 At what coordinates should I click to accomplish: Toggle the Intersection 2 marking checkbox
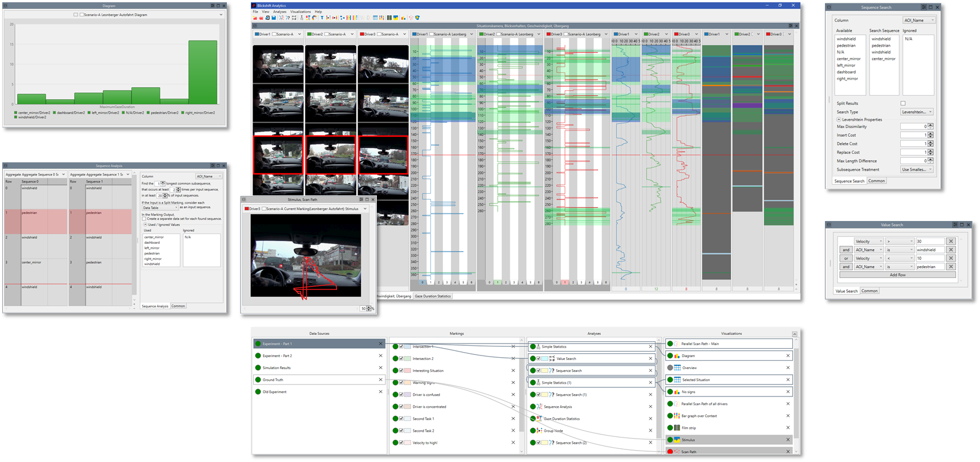point(401,358)
